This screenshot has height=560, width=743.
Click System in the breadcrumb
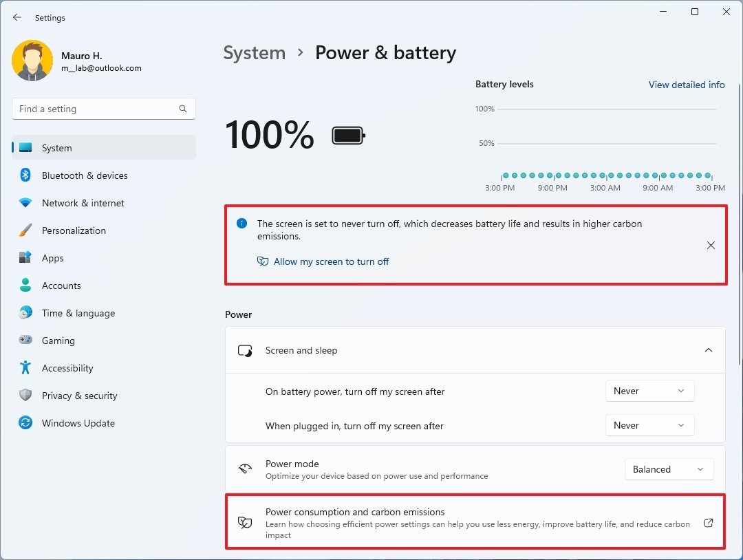click(254, 53)
